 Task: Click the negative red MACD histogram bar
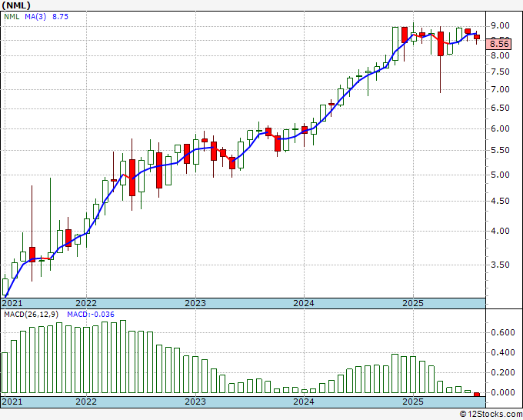point(477,395)
